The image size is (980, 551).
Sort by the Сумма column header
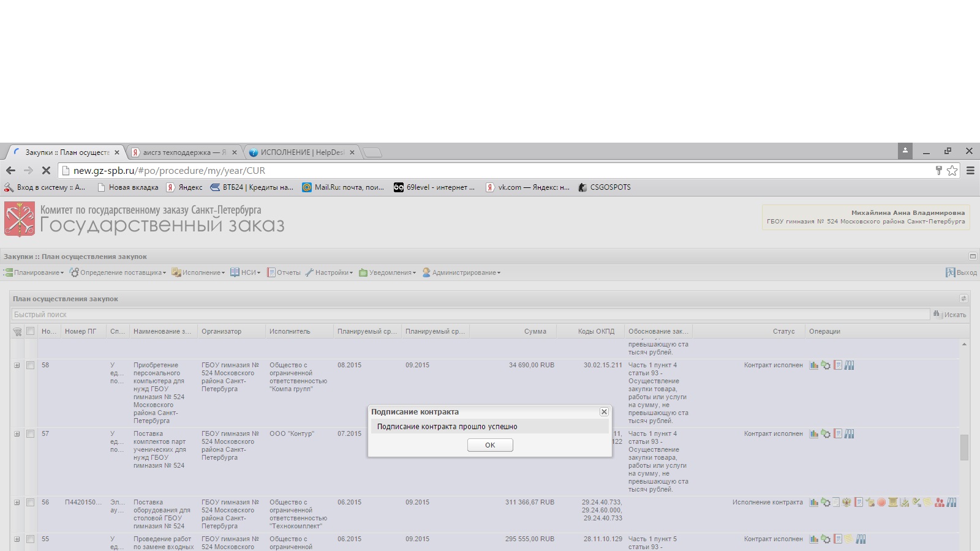(513, 331)
